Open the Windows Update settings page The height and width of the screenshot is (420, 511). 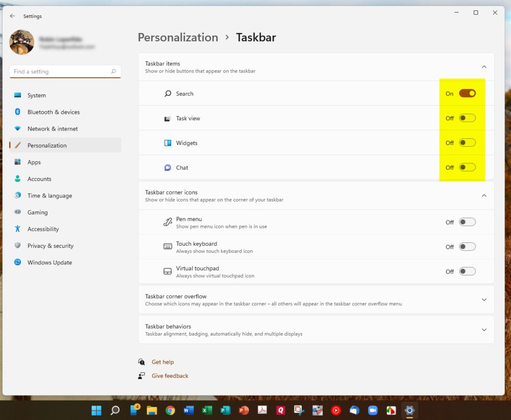(49, 262)
